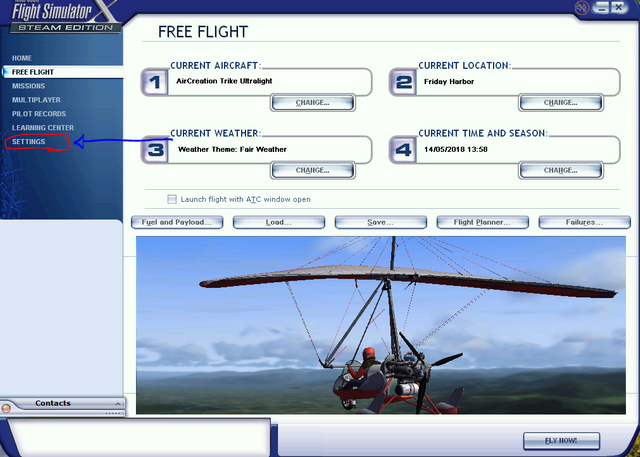Change the current location

(x=561, y=102)
